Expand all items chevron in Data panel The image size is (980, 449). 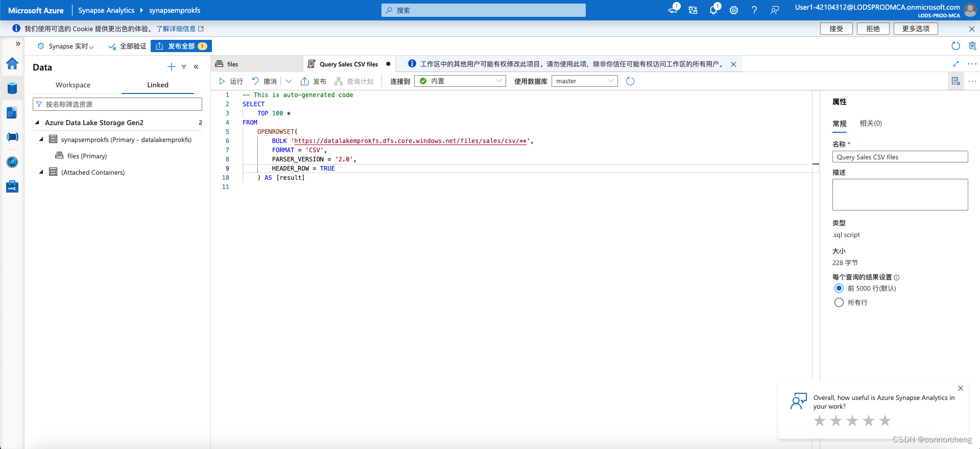(184, 67)
